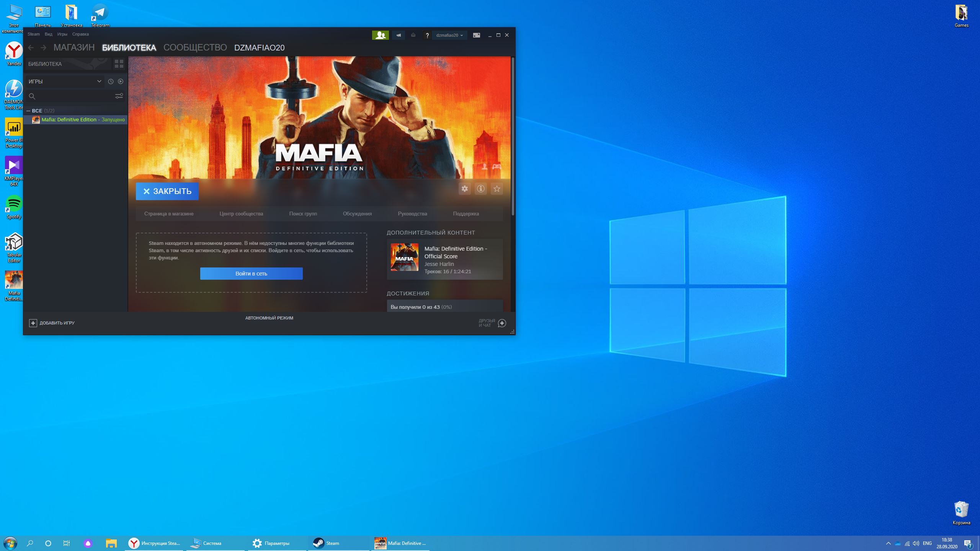Open advanced filter sliders icon

tap(119, 96)
